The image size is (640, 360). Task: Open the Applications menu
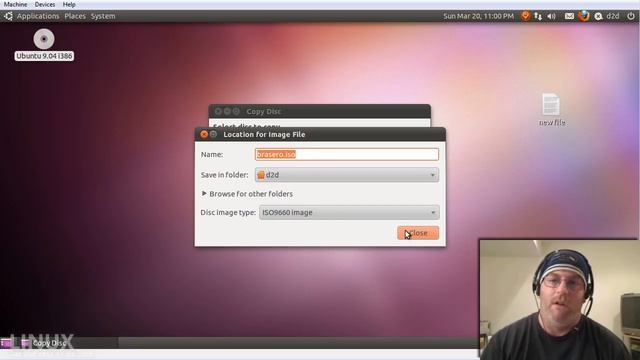(38, 16)
